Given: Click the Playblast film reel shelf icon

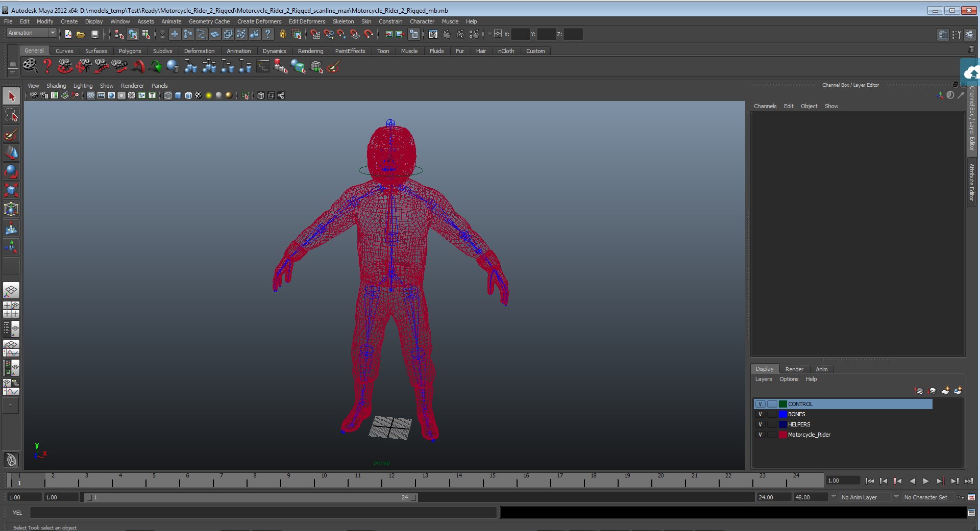Looking at the screenshot, I should [x=30, y=66].
